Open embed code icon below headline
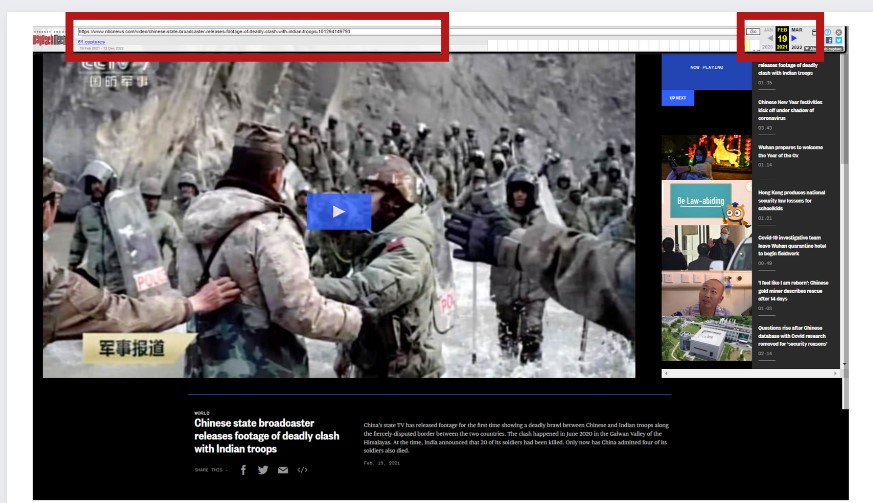Image resolution: width=873 pixels, height=503 pixels. [x=302, y=469]
